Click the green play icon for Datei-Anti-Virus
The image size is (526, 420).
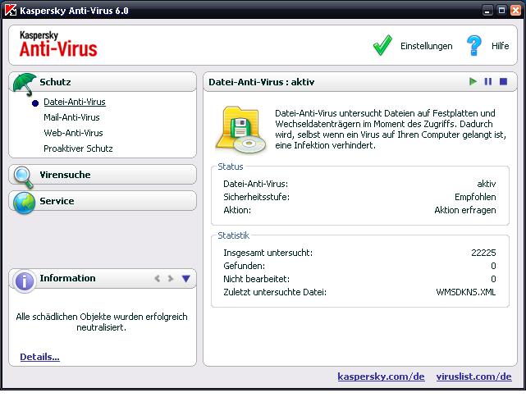coord(473,81)
